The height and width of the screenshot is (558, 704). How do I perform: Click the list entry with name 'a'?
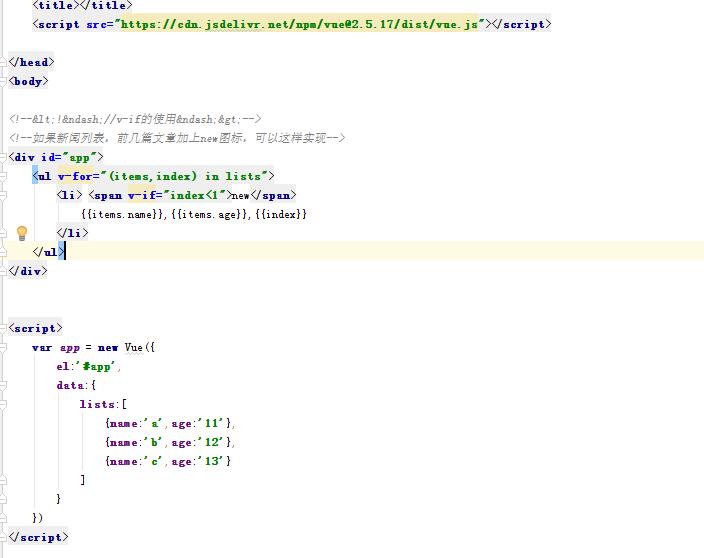169,423
